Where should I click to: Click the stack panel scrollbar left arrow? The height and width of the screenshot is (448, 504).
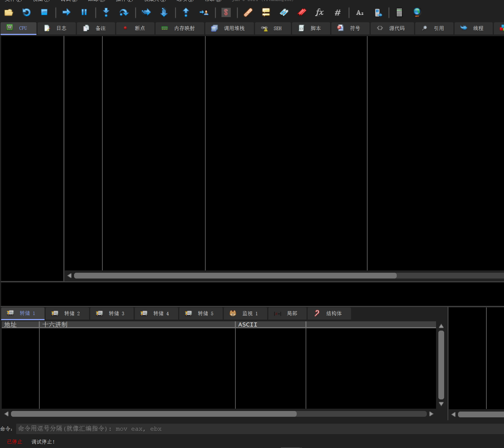point(453,414)
